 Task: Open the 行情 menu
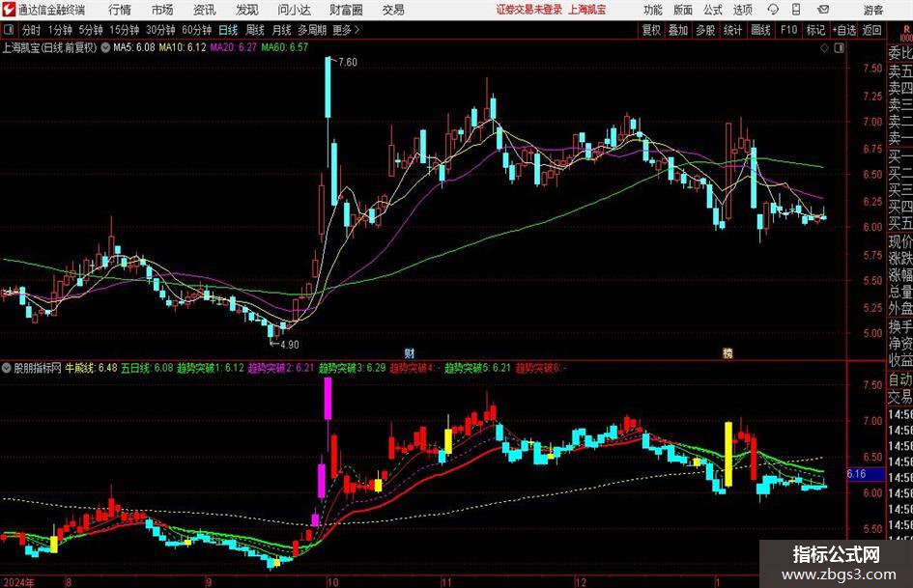pyautogui.click(x=120, y=10)
